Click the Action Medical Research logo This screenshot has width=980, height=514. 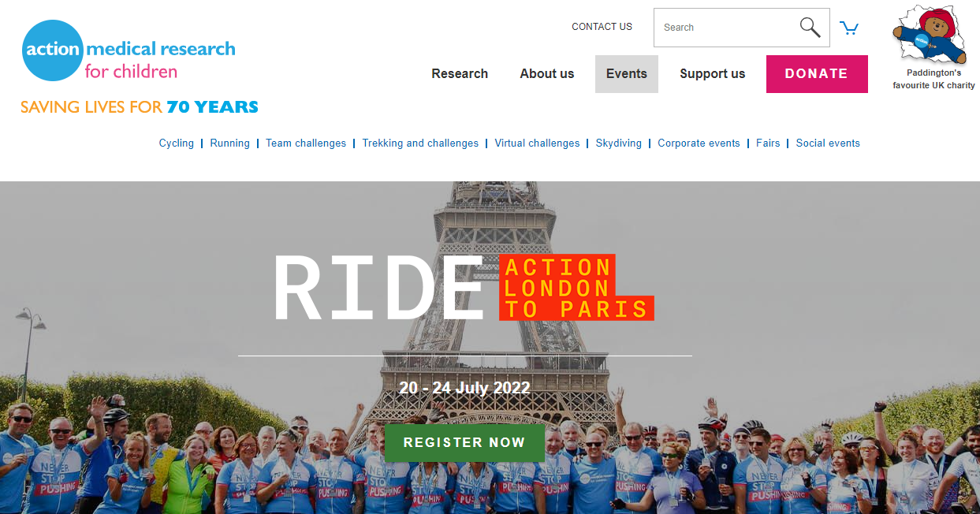click(x=129, y=52)
